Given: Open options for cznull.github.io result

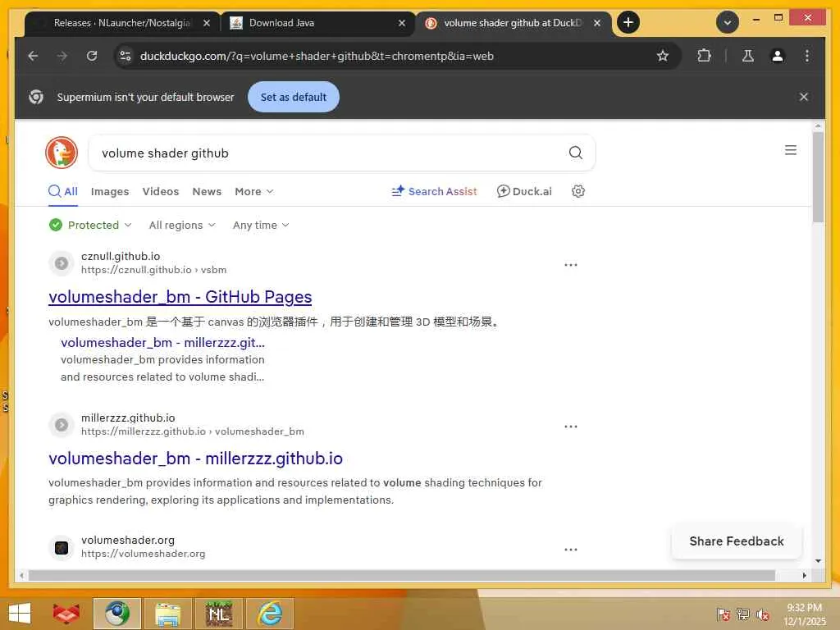Looking at the screenshot, I should [x=571, y=265].
